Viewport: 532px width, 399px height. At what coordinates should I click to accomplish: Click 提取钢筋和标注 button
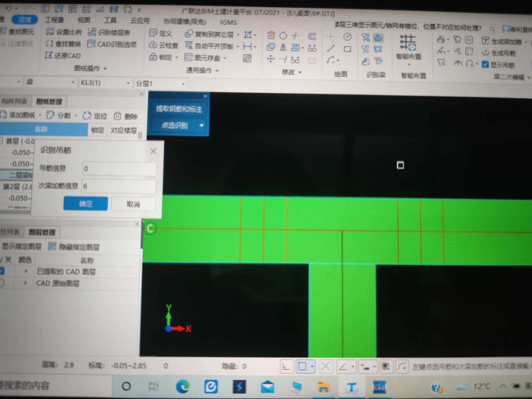coord(179,109)
